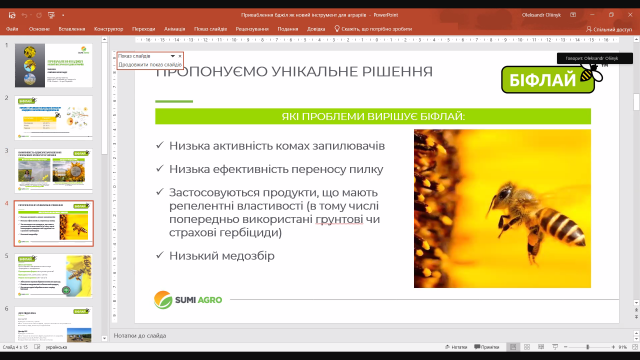Open the Рецензування tab

pos(252,29)
